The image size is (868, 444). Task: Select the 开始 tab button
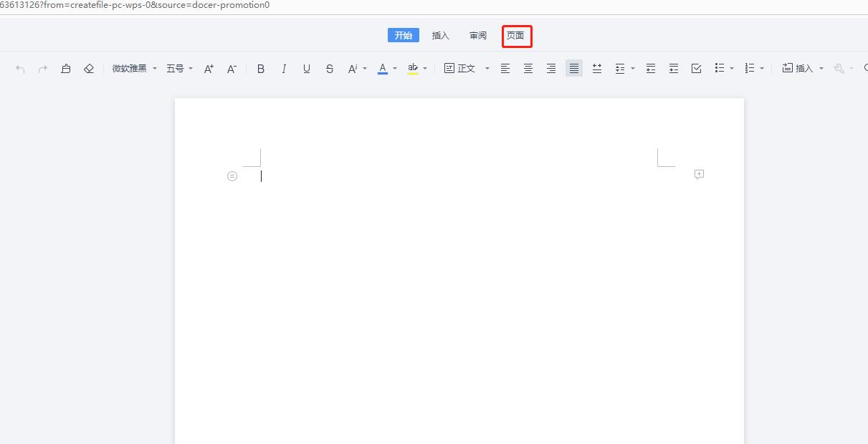point(404,36)
